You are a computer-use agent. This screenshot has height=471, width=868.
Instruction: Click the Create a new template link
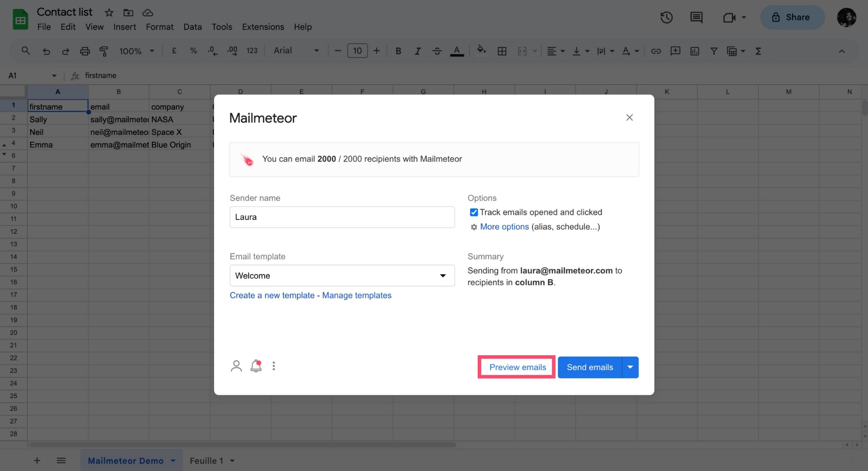[x=272, y=295]
